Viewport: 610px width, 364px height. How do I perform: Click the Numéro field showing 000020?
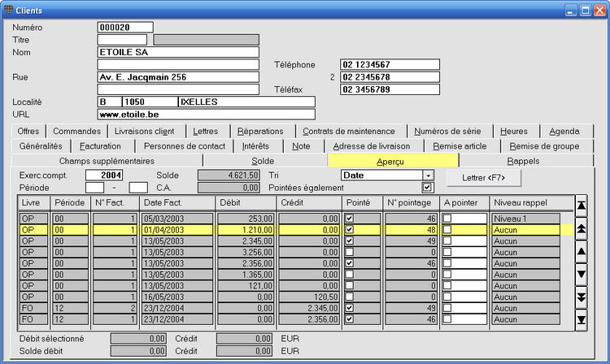point(125,27)
